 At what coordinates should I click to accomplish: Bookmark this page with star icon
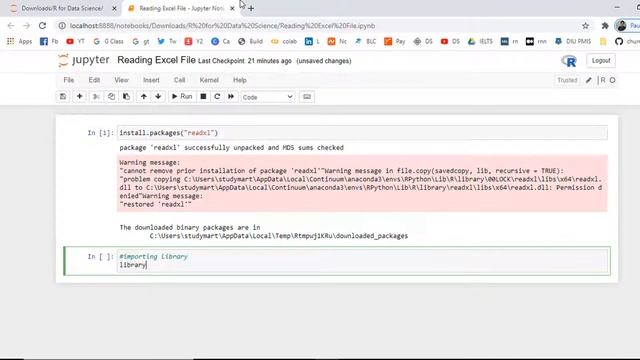pos(585,26)
